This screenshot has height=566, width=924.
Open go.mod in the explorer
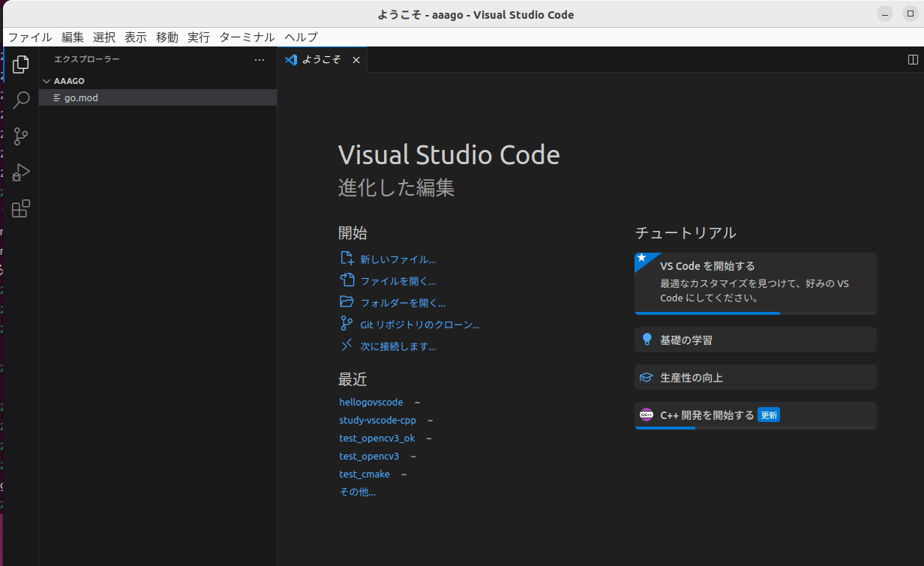pyautogui.click(x=157, y=97)
